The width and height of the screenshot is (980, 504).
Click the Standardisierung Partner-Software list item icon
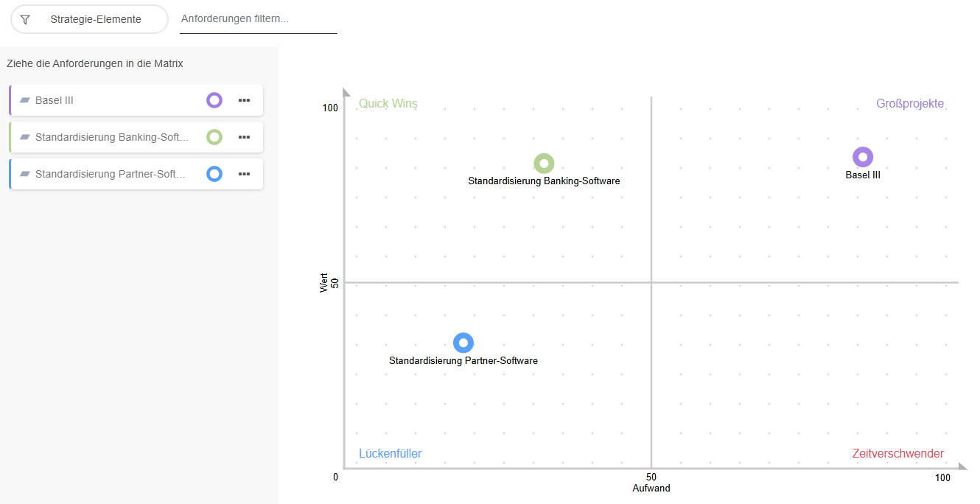[x=25, y=174]
